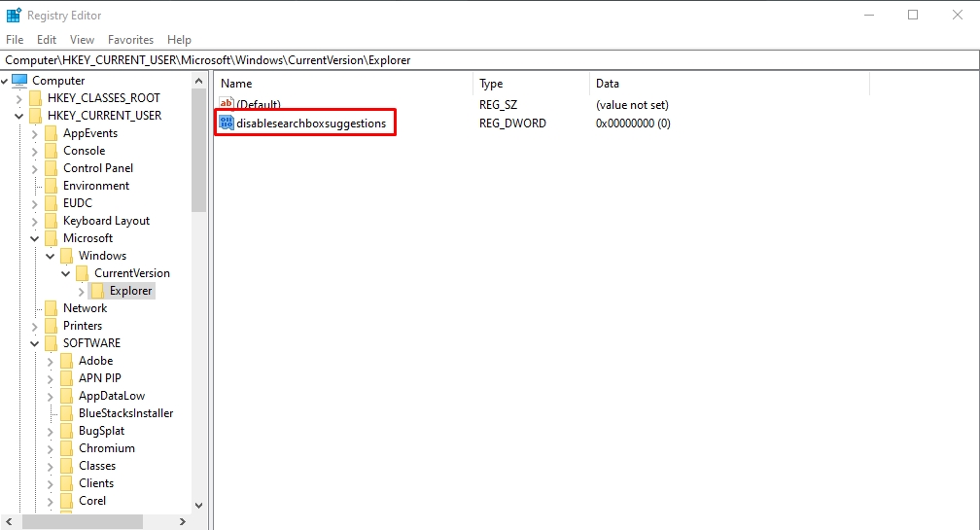
Task: Open the Help menu
Action: click(179, 39)
